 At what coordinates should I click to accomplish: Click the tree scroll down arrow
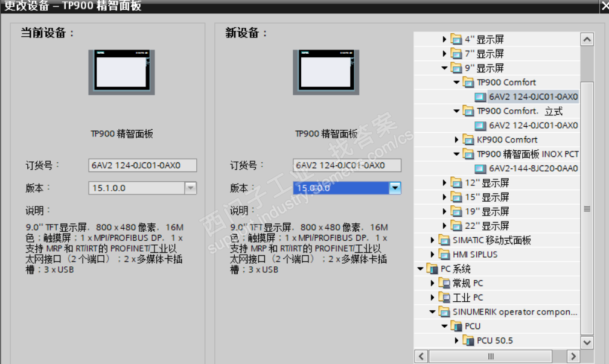(x=587, y=343)
